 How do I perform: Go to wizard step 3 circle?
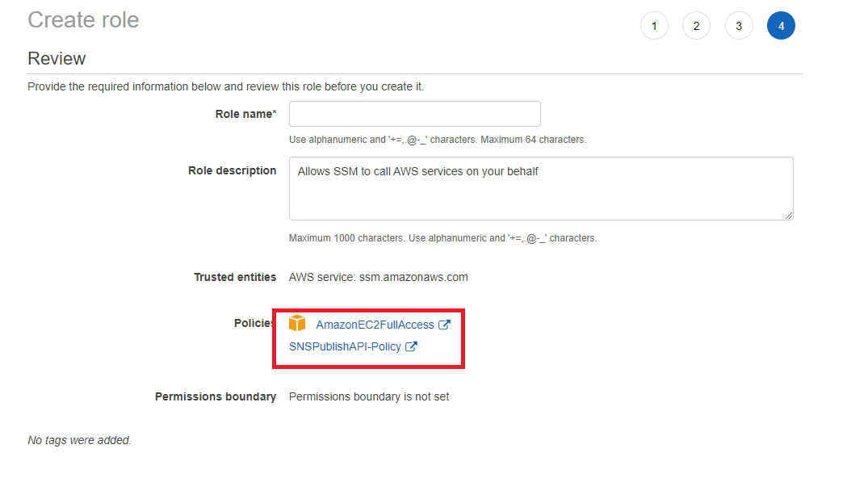[739, 26]
